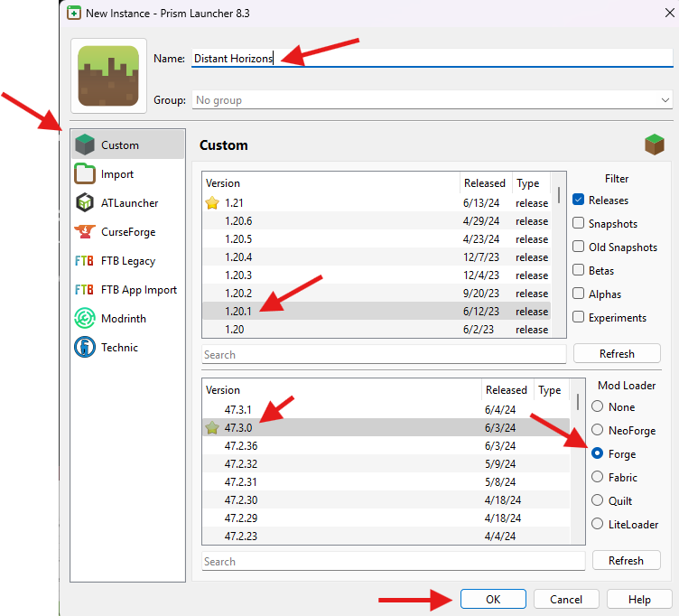Image resolution: width=679 pixels, height=616 pixels.
Task: Click the FTB App Import icon
Action: [84, 289]
